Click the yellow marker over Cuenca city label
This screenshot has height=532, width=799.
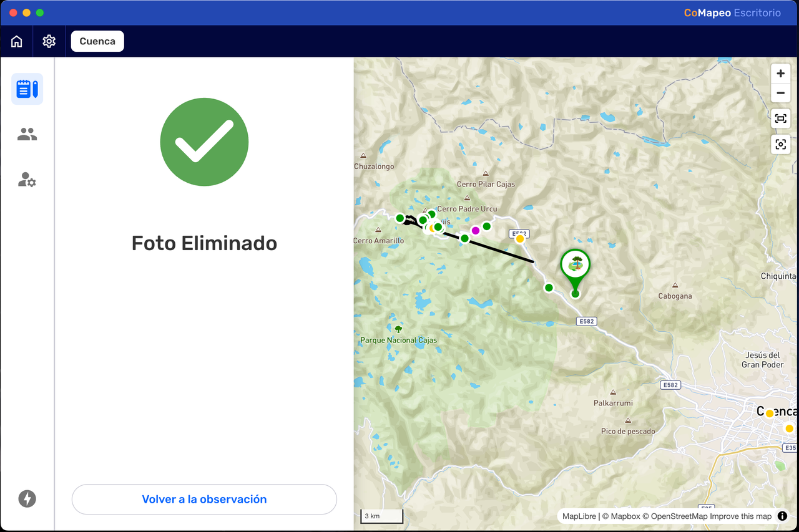770,414
